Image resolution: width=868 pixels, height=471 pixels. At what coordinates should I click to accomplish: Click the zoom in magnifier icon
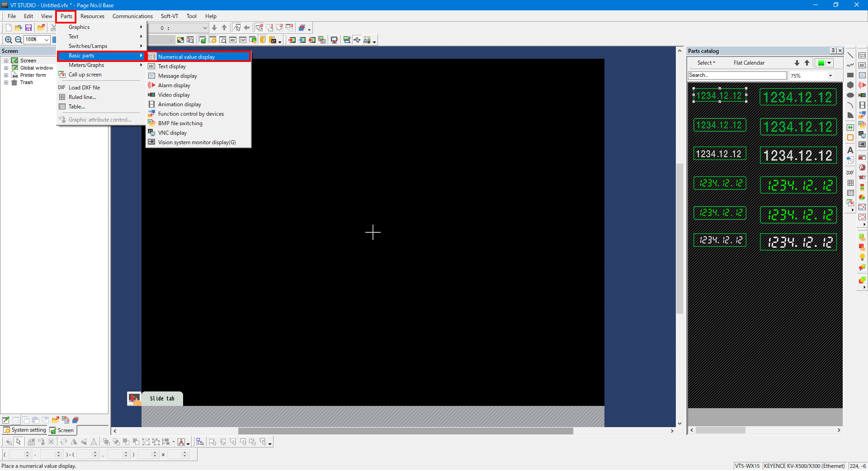[x=8, y=40]
